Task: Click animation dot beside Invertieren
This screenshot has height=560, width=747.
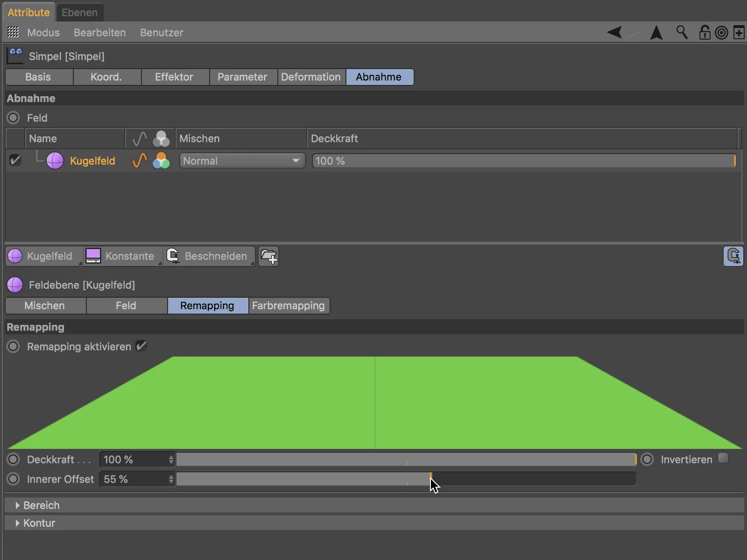Action: [647, 459]
